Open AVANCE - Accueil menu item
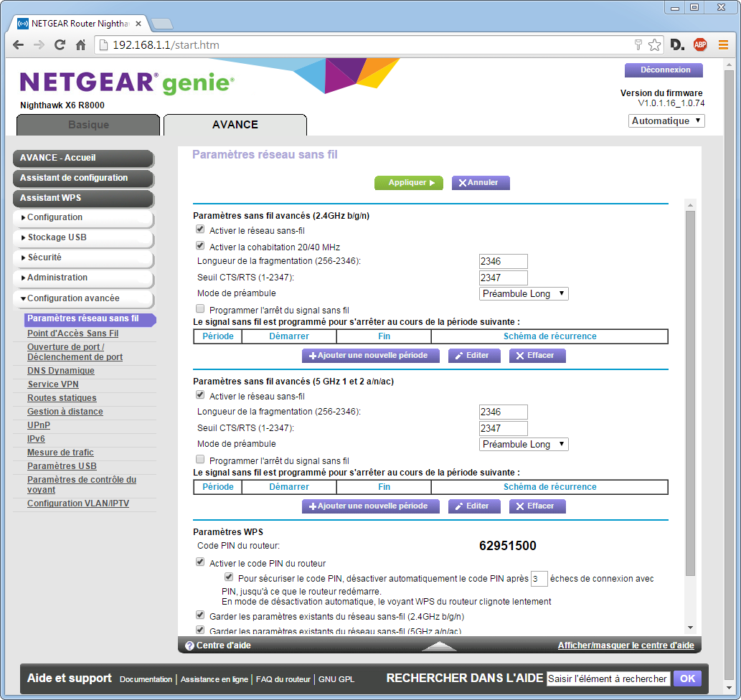 (83, 158)
